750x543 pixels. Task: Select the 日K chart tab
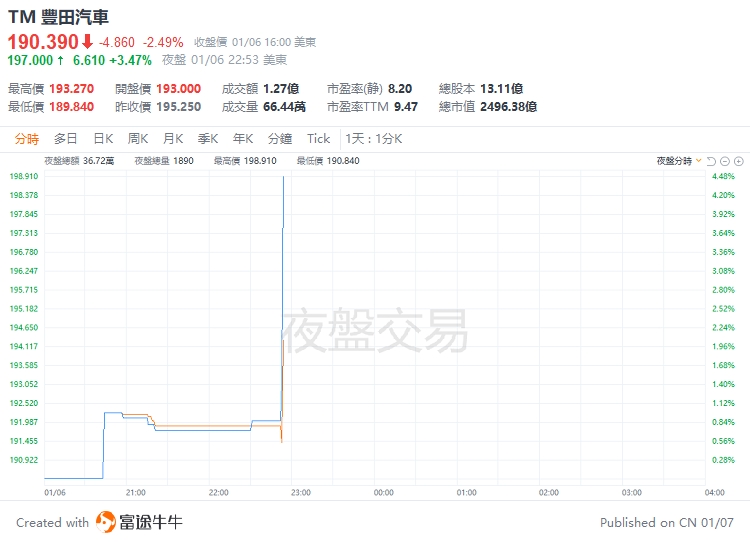(103, 139)
